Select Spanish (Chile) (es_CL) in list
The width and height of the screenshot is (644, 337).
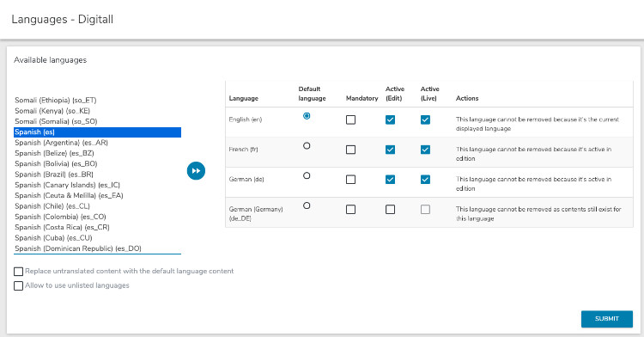[97, 206]
